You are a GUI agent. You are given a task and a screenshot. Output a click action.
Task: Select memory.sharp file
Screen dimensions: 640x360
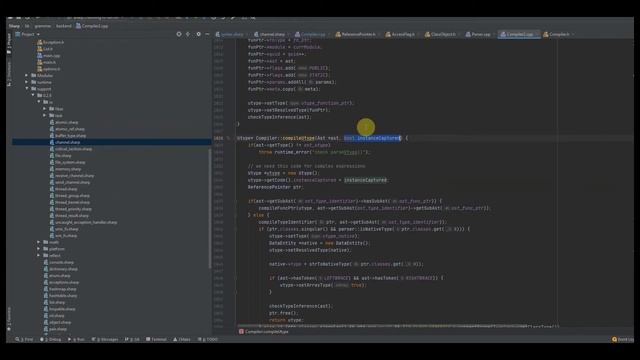65,169
